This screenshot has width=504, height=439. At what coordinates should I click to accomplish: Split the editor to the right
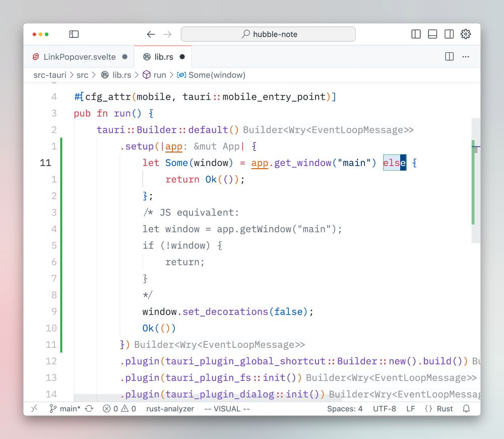pos(450,57)
